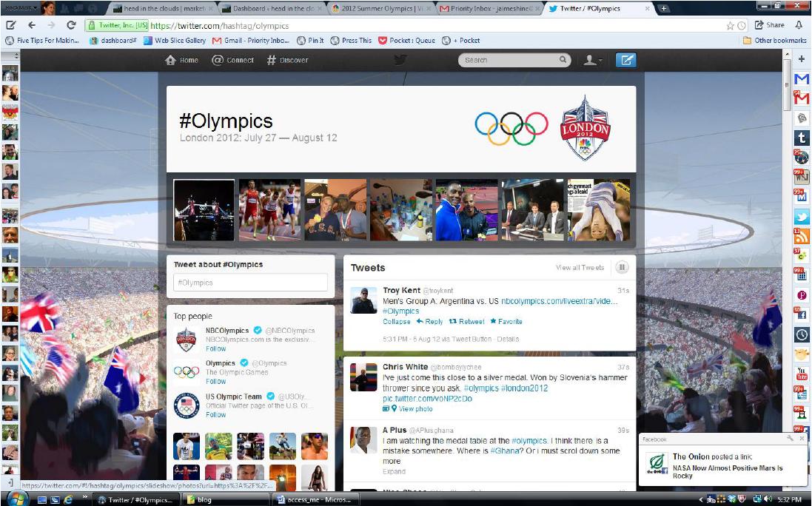Retweet Troy Kent's tweet
Screen dimensions: 812x506
[466, 322]
